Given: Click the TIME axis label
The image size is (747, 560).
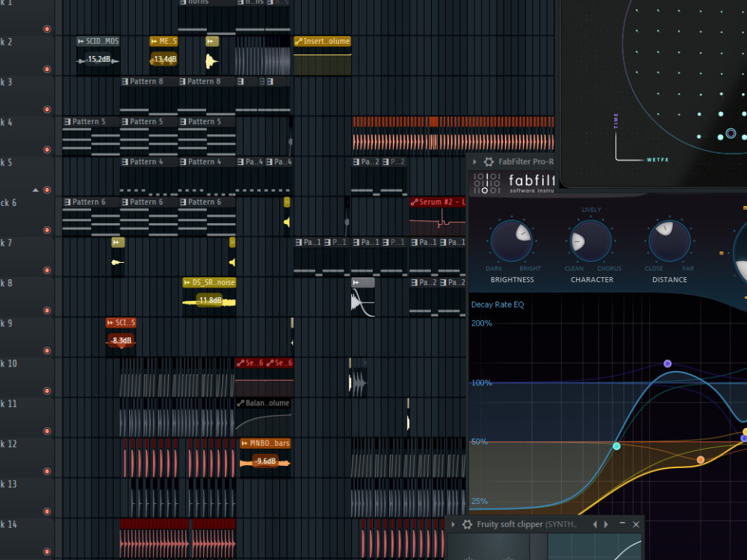Looking at the screenshot, I should point(616,121).
